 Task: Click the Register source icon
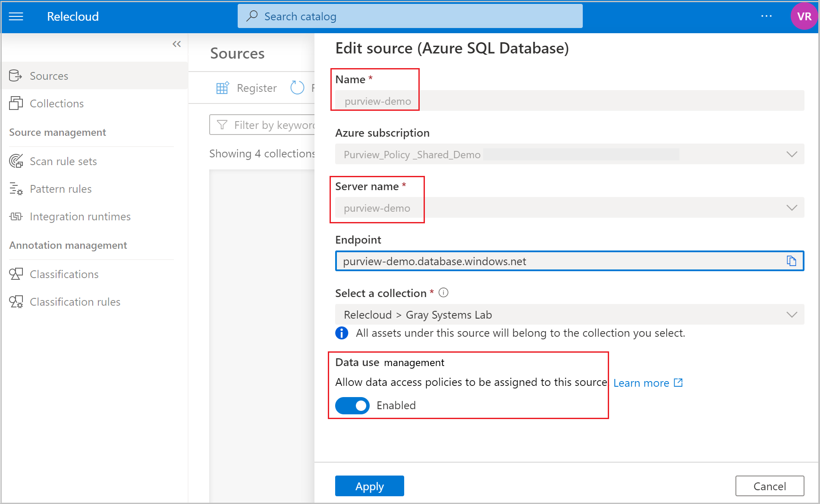point(223,88)
